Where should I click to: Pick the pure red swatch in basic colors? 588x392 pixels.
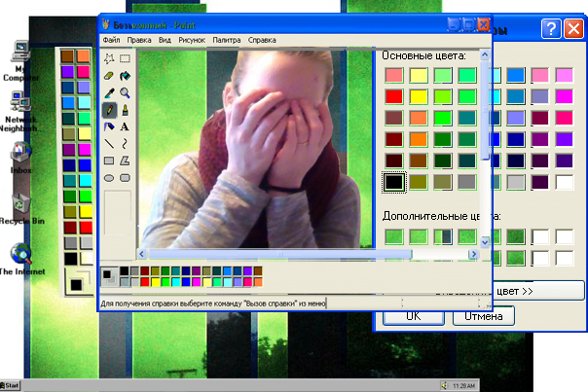pos(393,96)
